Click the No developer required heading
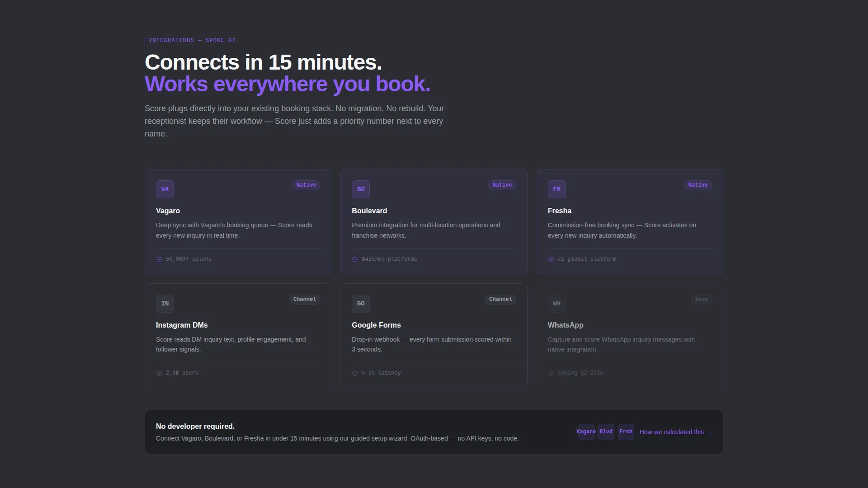868x488 pixels. tap(195, 427)
